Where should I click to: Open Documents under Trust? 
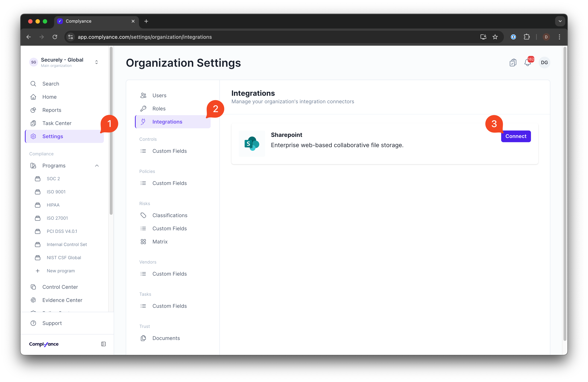[173, 338]
